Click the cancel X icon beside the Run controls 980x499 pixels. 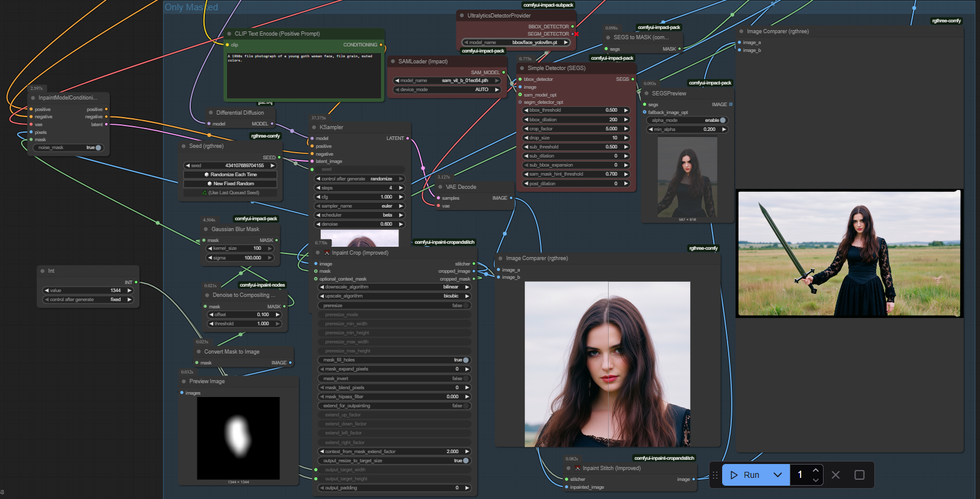pyautogui.click(x=836, y=475)
